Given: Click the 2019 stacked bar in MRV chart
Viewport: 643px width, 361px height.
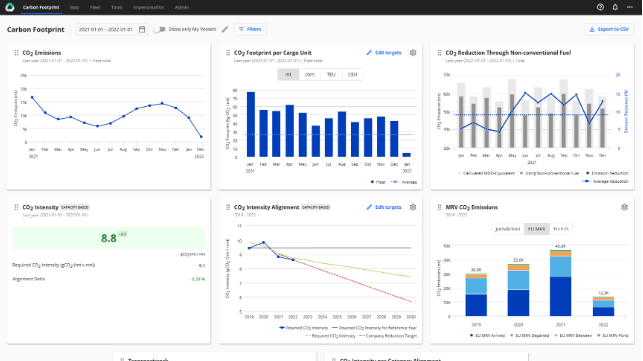Looking at the screenshot, I should [476, 295].
